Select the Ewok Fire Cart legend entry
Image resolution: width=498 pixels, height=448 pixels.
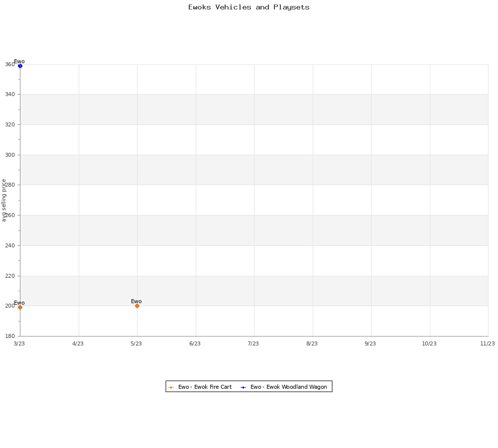tap(200, 387)
